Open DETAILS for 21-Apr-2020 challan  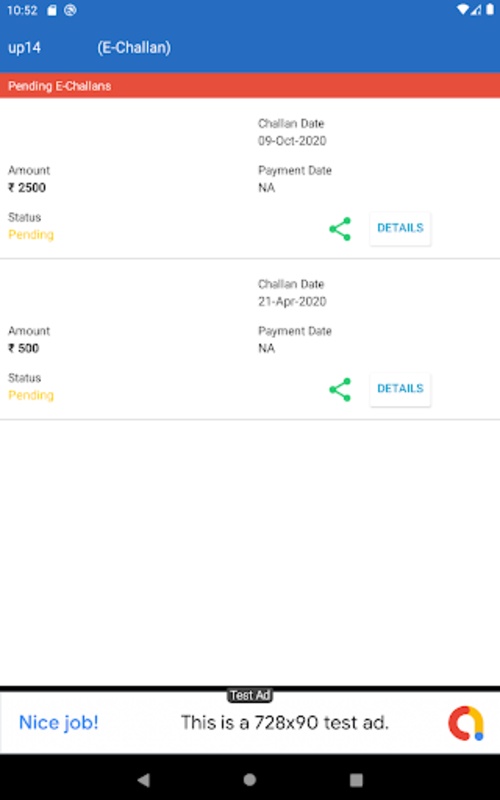[400, 389]
